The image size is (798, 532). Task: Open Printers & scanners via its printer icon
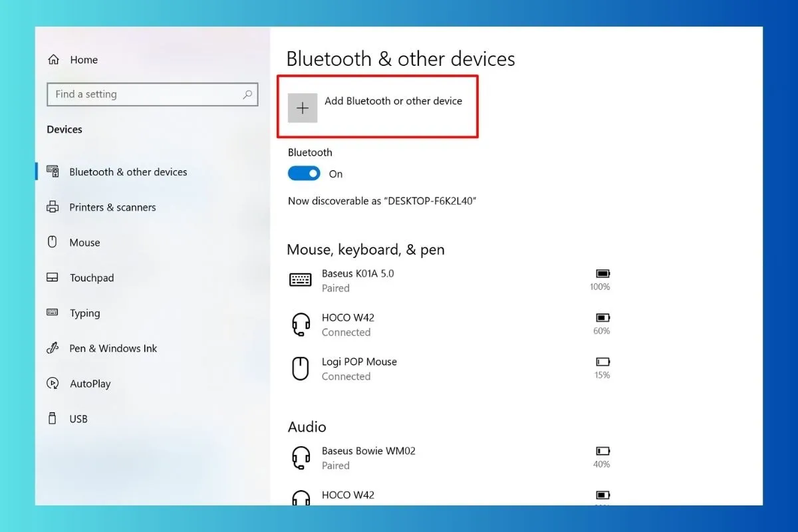tap(53, 207)
